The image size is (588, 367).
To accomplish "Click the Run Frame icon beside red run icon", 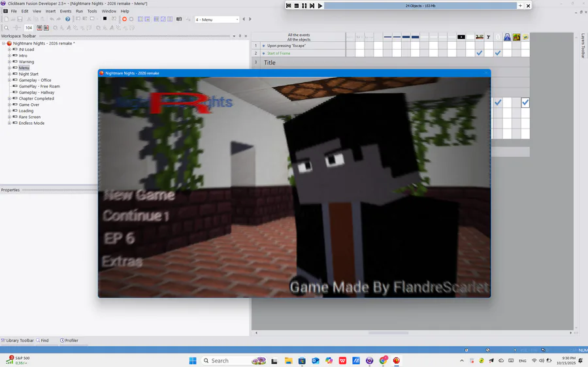I will (131, 19).
